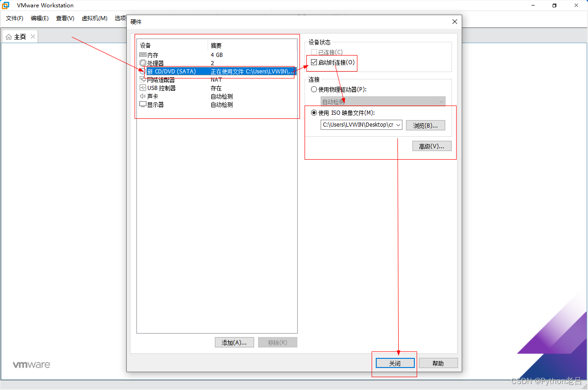The height and width of the screenshot is (390, 588).
Task: Click the USB controller device icon
Action: point(143,88)
